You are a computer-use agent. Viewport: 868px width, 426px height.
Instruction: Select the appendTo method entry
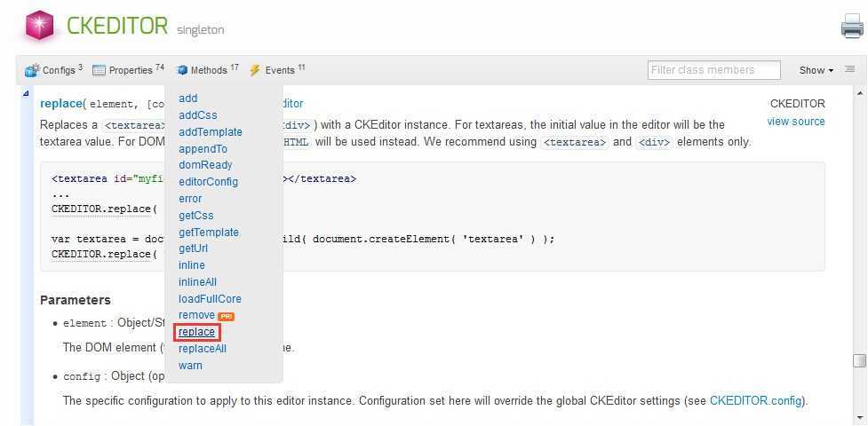pyautogui.click(x=203, y=149)
